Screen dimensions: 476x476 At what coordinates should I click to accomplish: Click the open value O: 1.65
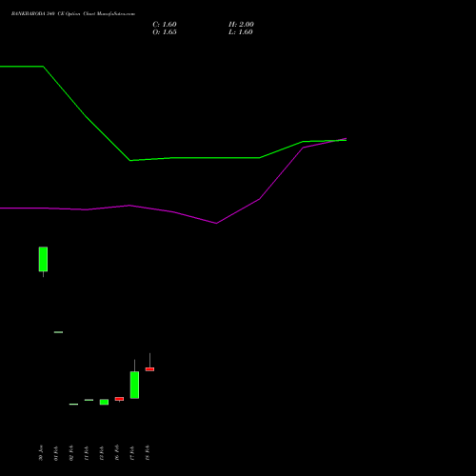165,32
